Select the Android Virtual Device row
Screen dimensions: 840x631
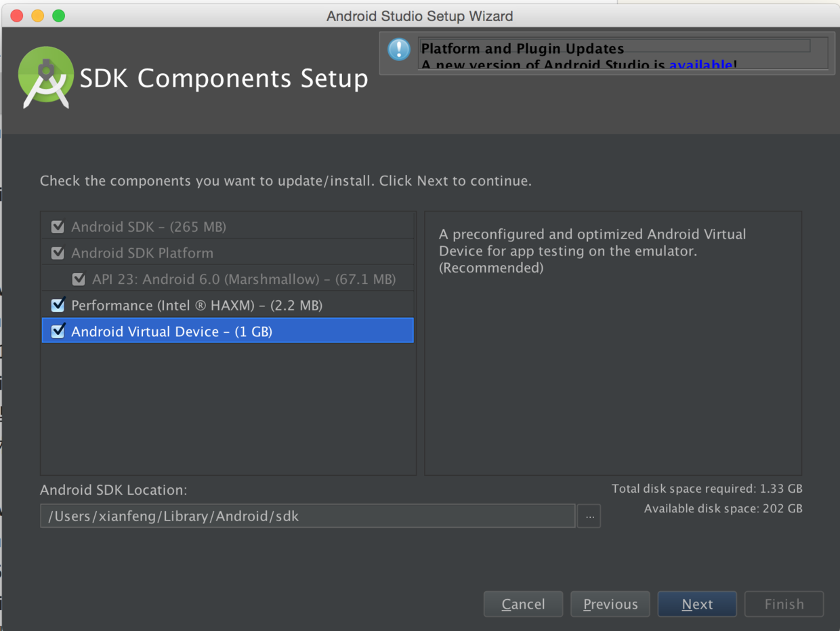[x=171, y=331]
